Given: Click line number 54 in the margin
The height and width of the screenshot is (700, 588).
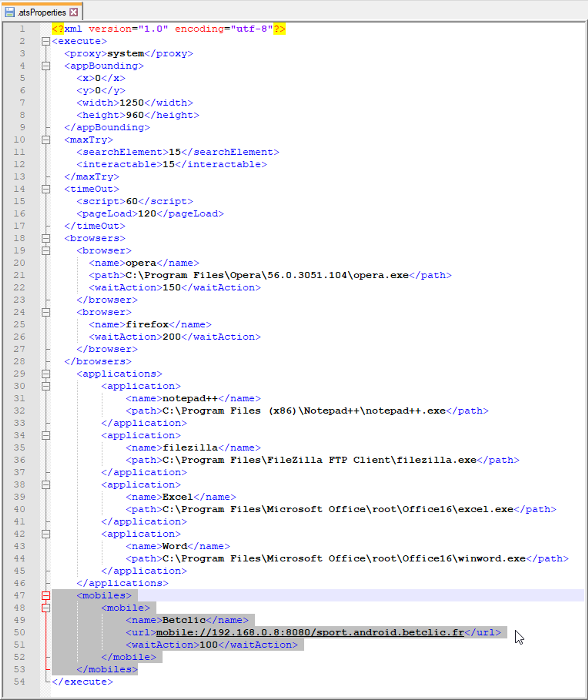Looking at the screenshot, I should pyautogui.click(x=19, y=682).
